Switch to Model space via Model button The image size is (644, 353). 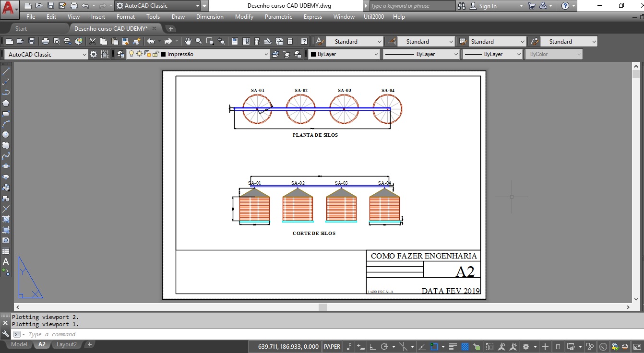pyautogui.click(x=19, y=344)
